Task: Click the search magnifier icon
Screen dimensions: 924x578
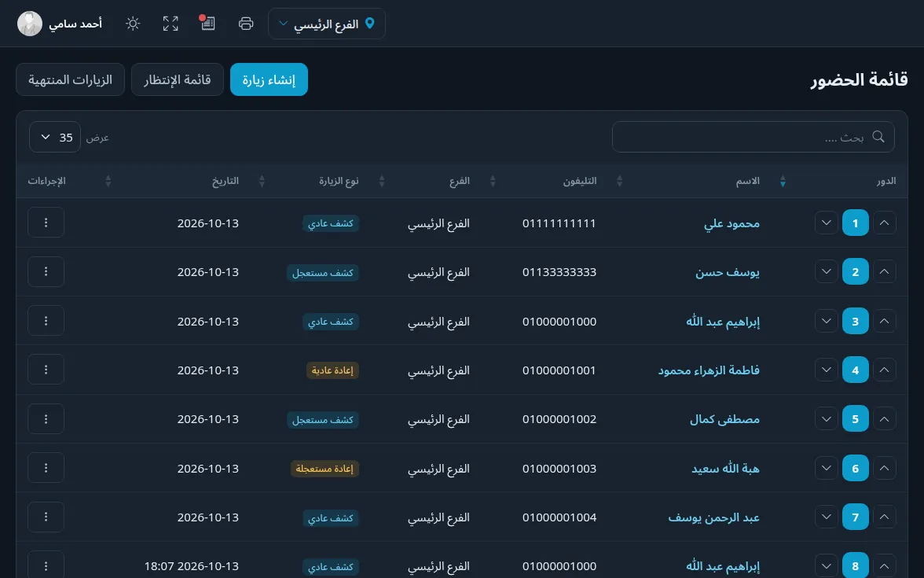Action: pyautogui.click(x=878, y=137)
